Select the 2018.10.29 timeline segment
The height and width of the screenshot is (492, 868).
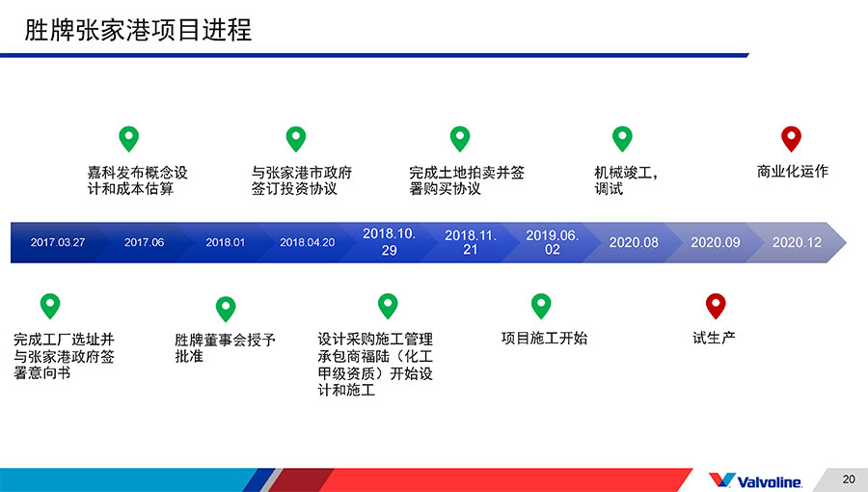[x=390, y=242]
